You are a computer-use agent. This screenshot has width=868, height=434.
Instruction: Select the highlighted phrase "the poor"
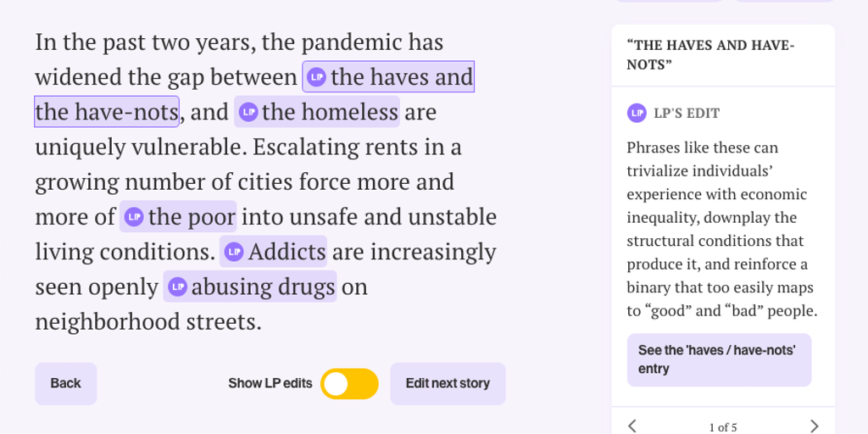(x=192, y=217)
